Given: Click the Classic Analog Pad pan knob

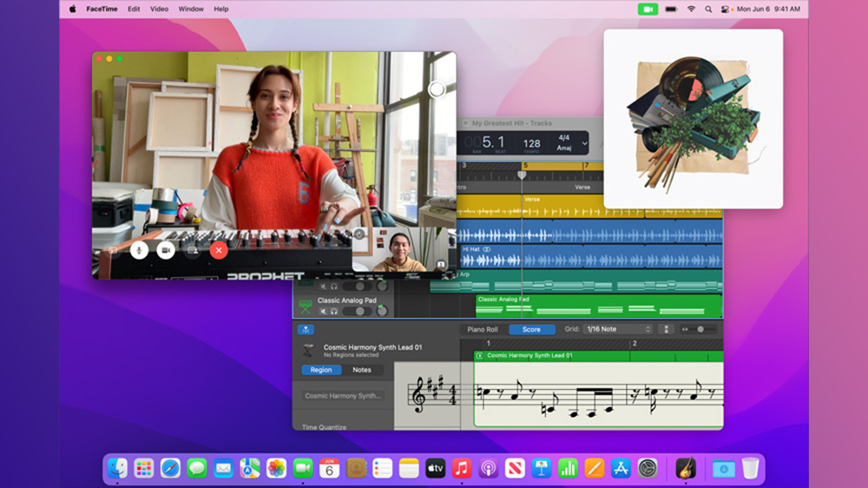Looking at the screenshot, I should click(382, 311).
